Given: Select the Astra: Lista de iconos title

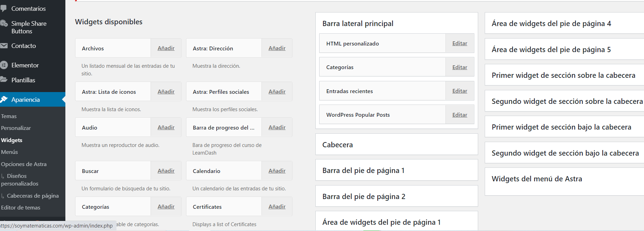Looking at the screenshot, I should (x=109, y=92).
